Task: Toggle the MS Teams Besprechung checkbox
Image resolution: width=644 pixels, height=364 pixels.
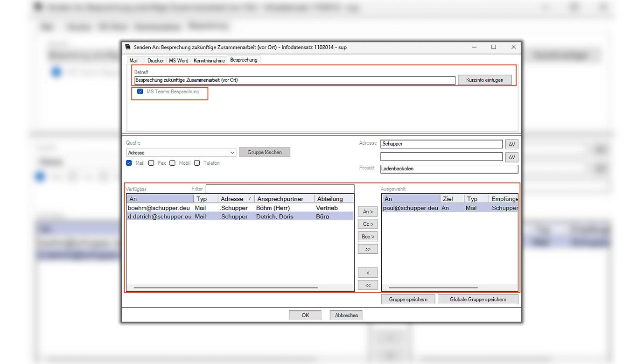Action: [140, 92]
